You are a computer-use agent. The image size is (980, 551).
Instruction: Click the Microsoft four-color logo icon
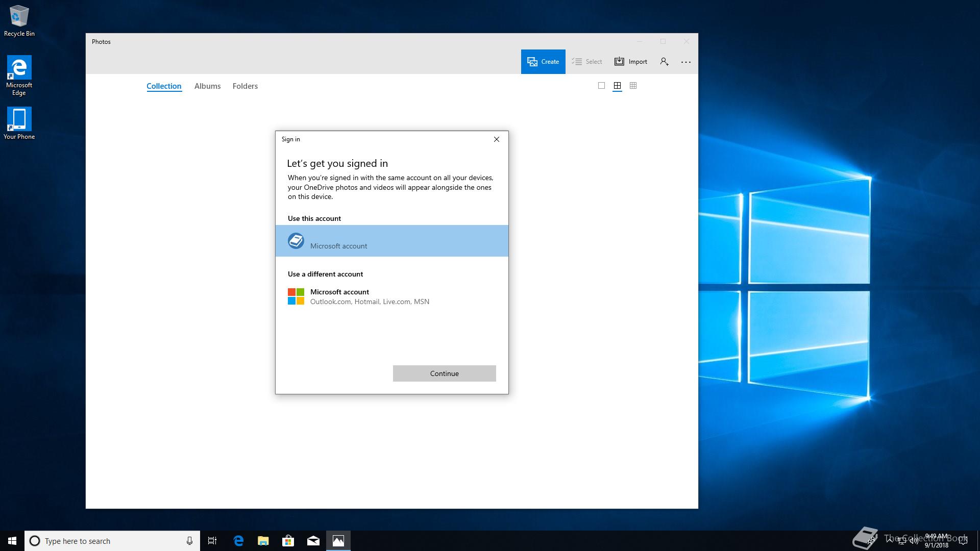[x=296, y=296]
